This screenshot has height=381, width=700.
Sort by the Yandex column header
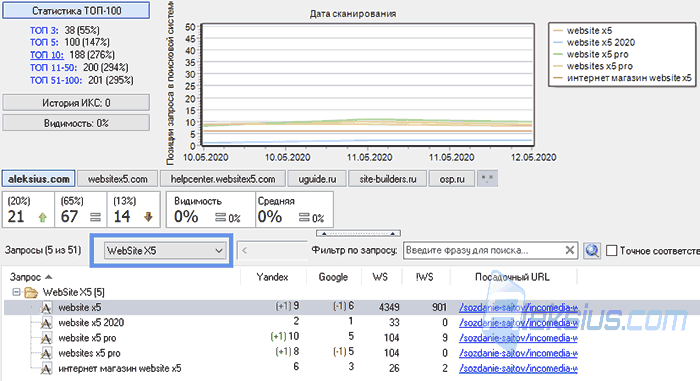tap(272, 277)
